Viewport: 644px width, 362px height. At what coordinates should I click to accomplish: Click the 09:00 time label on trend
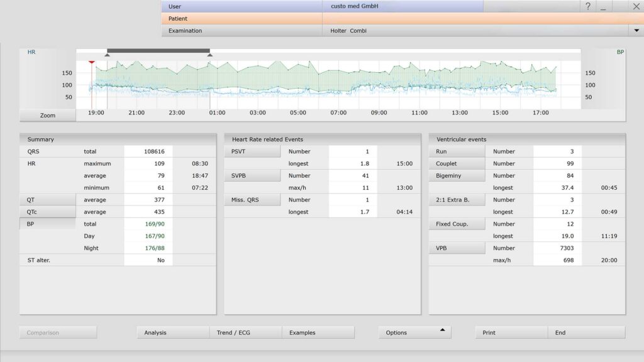pos(379,112)
